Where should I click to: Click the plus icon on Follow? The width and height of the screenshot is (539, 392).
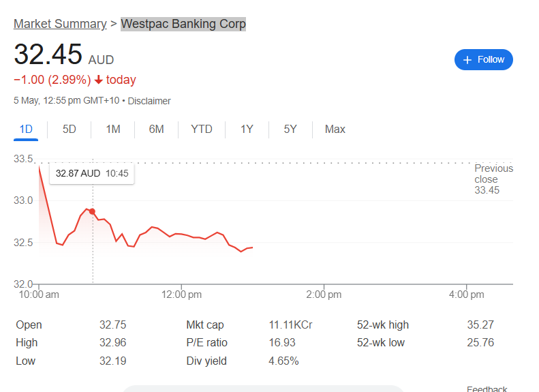coord(467,60)
